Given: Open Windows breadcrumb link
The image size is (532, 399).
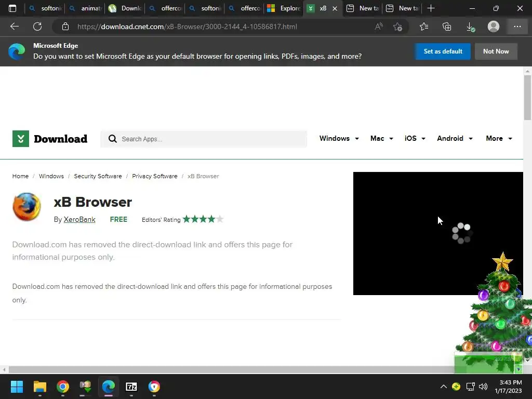Looking at the screenshot, I should pos(51,176).
